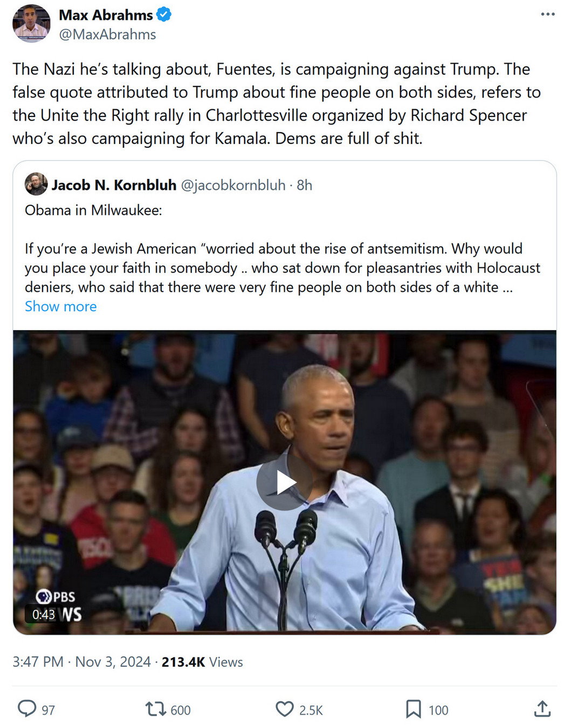Play the Obama video

[285, 482]
